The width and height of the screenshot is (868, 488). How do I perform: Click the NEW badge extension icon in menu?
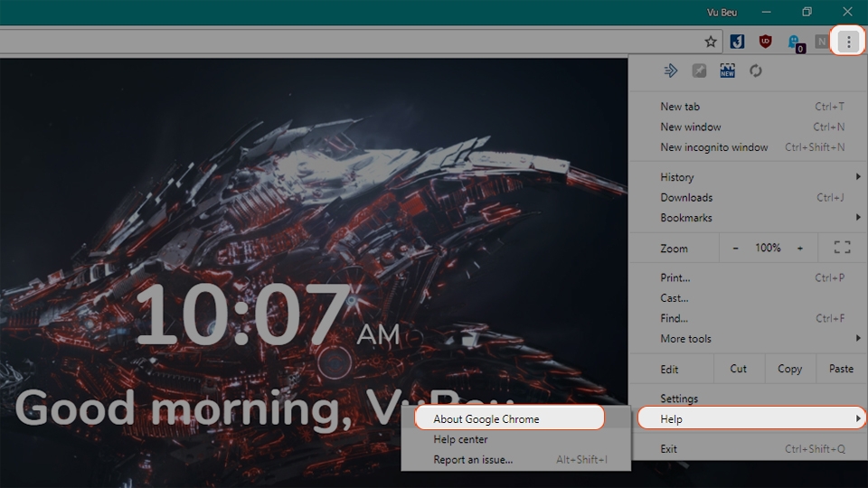[x=727, y=70]
